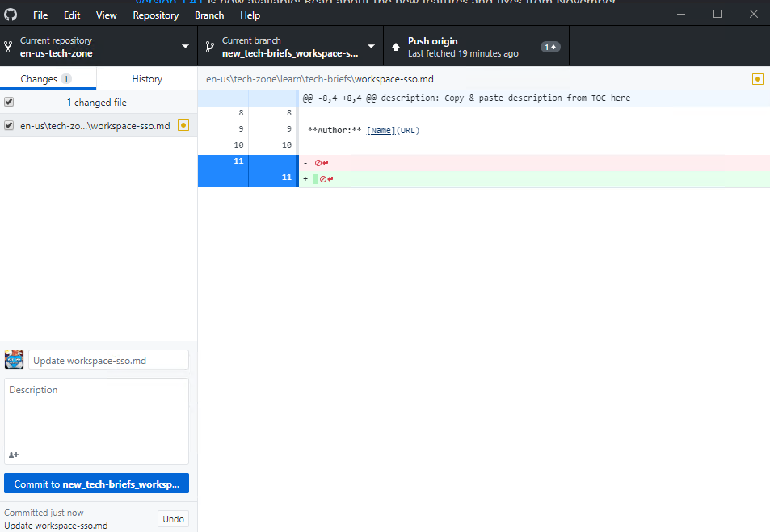Click Commit to new_tech-briefs_workspace branch button
Viewport: 770px width, 532px height.
click(96, 483)
